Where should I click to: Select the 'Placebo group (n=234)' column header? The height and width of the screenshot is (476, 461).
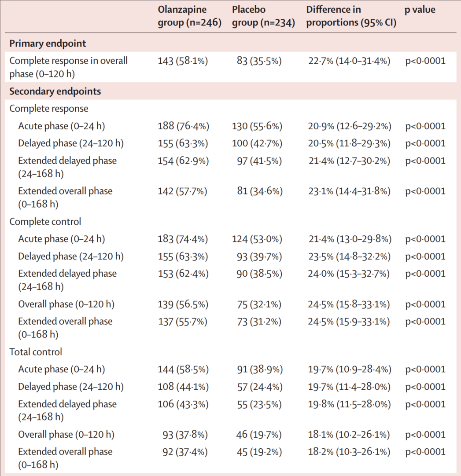pos(263,16)
